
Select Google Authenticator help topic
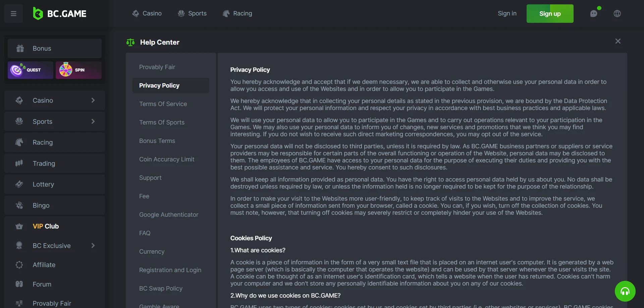coord(169,215)
